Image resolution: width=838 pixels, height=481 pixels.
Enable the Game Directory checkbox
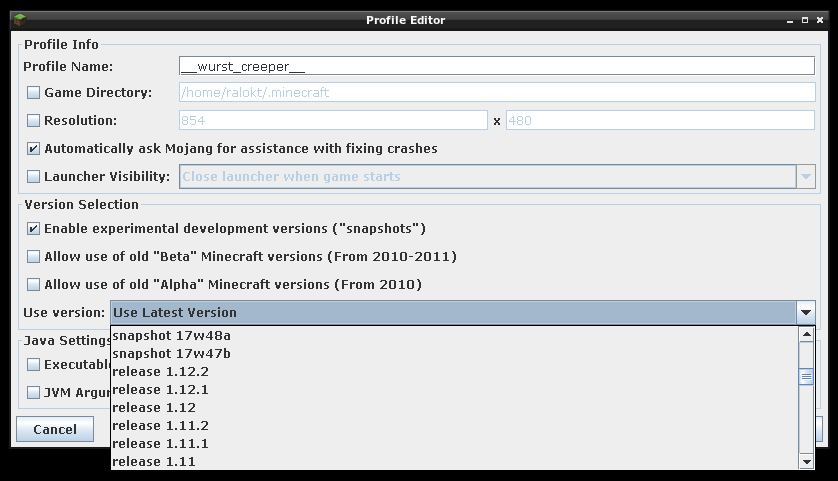[x=34, y=93]
